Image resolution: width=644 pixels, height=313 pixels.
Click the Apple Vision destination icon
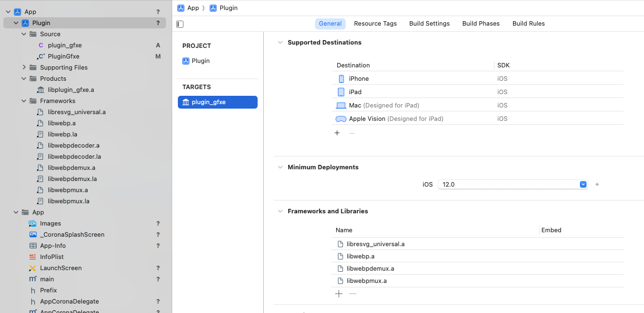tap(341, 119)
